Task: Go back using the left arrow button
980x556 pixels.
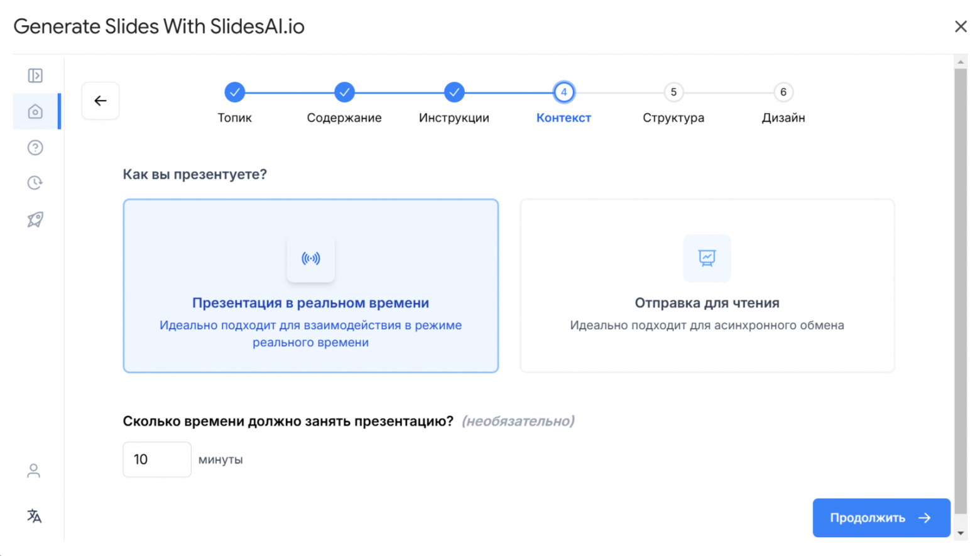Action: point(100,101)
